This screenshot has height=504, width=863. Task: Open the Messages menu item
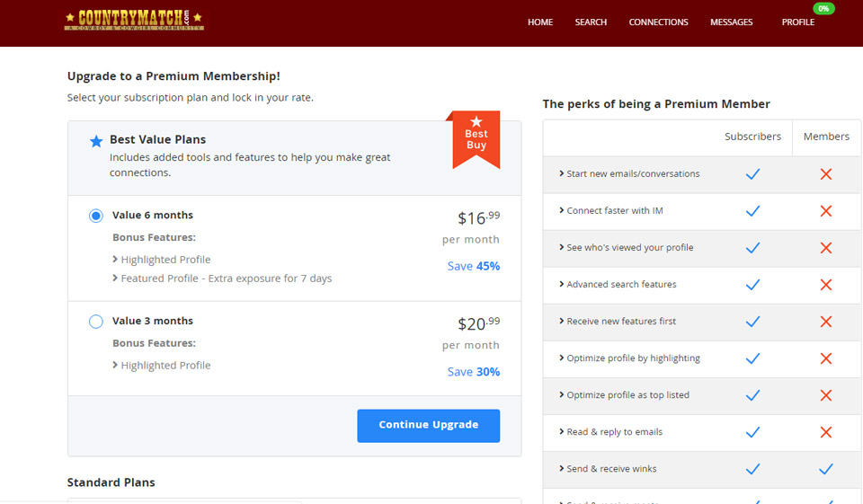[x=731, y=22]
